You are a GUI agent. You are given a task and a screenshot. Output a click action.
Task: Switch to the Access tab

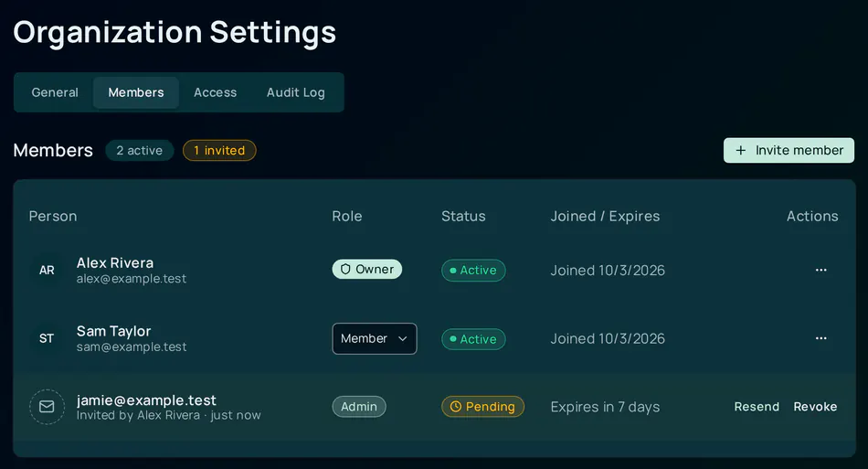point(216,92)
